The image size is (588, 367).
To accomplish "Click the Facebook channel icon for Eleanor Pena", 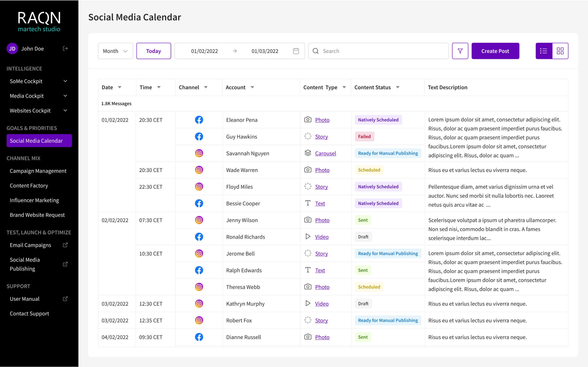I will [199, 120].
